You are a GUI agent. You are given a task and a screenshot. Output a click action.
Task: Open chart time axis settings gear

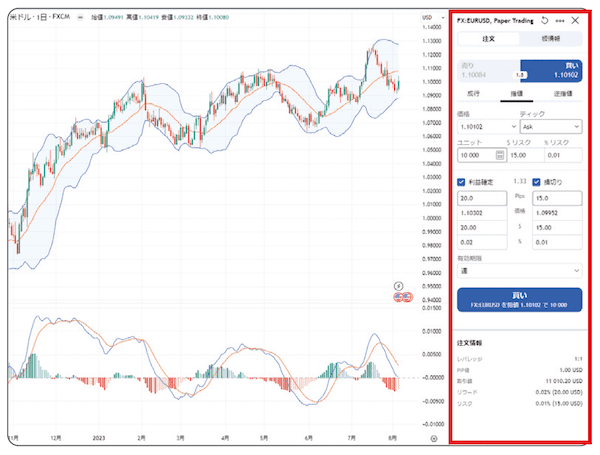click(432, 437)
